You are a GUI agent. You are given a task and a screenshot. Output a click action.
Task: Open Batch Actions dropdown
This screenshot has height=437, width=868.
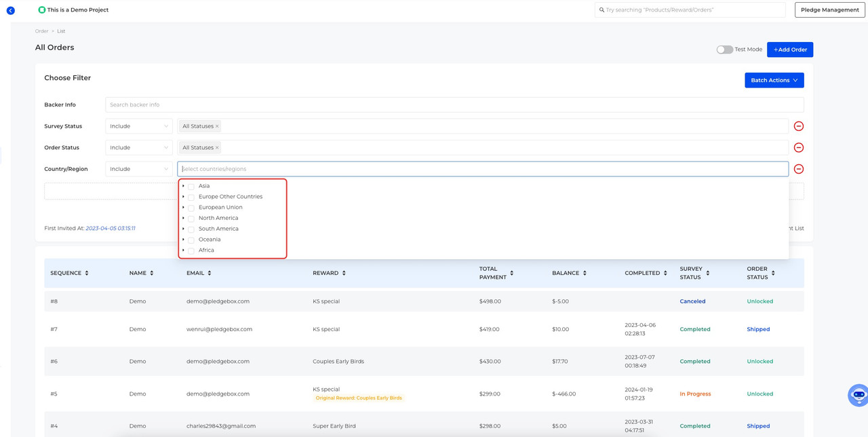tap(774, 80)
